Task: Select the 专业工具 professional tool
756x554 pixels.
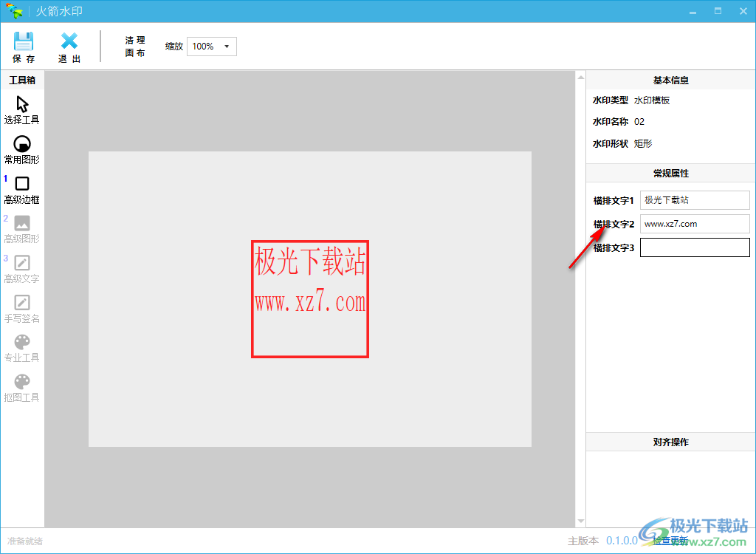Action: (22, 346)
